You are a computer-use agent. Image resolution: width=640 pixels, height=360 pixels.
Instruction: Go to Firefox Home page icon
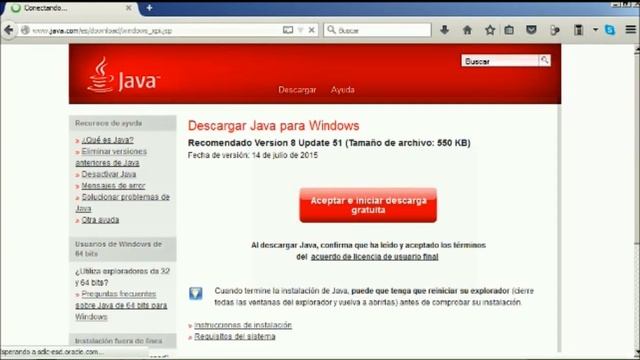click(467, 30)
